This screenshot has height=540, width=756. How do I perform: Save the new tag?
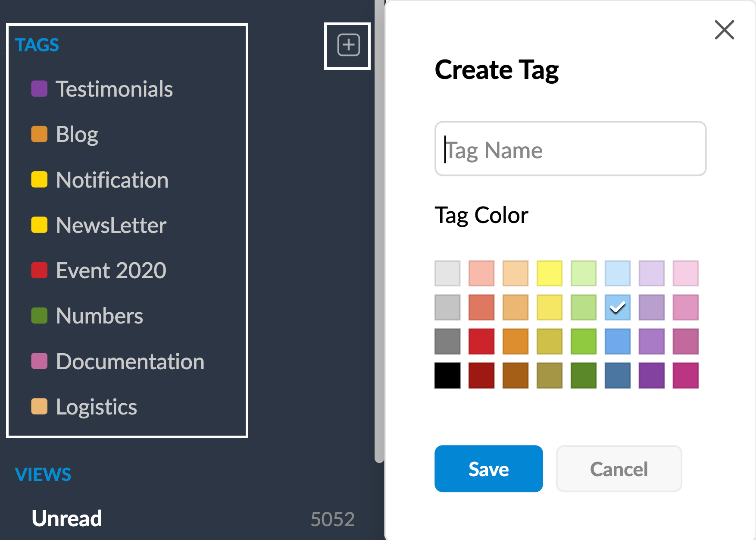tap(489, 469)
